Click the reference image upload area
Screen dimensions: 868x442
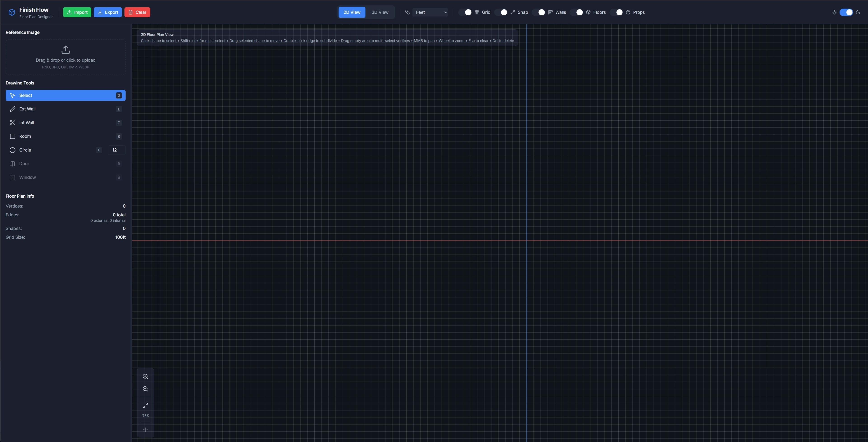click(65, 57)
